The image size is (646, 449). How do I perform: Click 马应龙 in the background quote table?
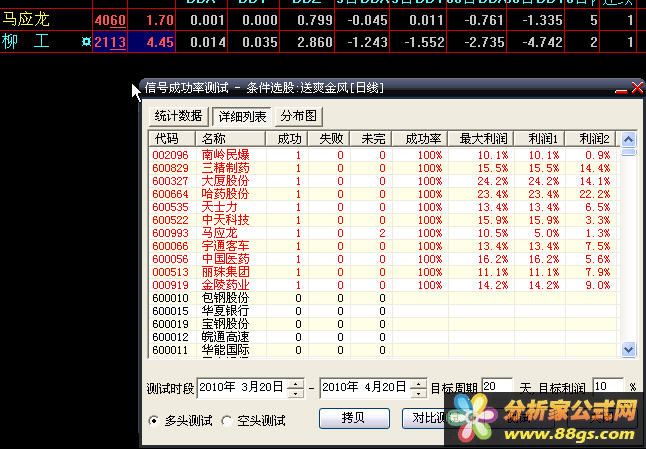pyautogui.click(x=26, y=19)
